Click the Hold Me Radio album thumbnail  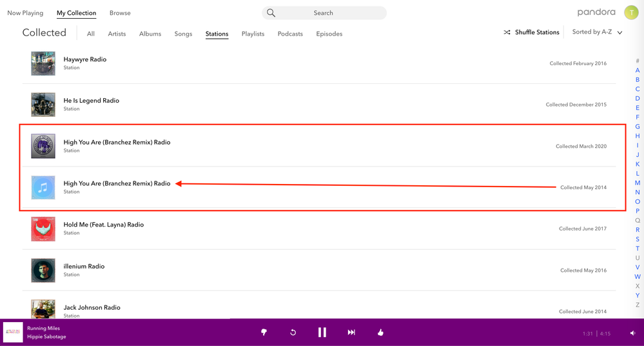click(x=43, y=229)
